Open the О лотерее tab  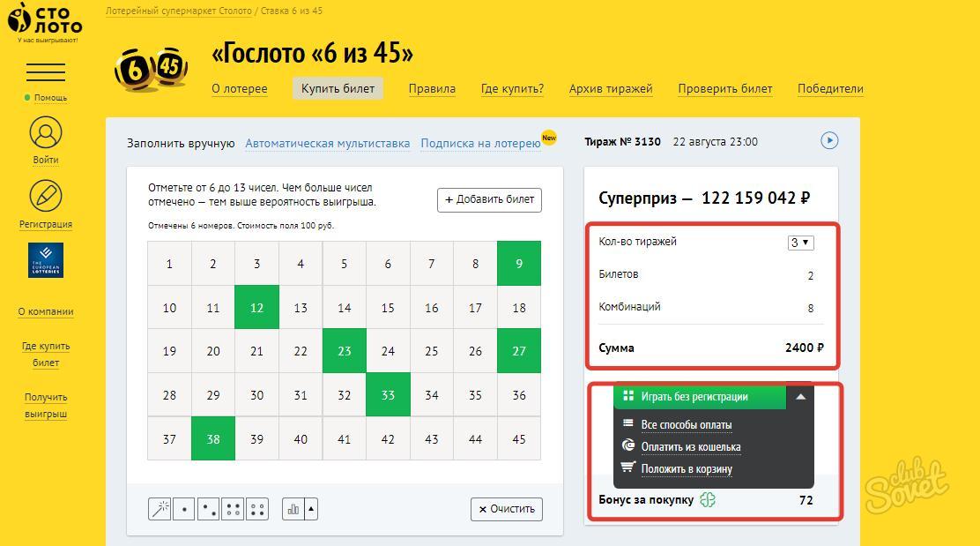(x=240, y=89)
